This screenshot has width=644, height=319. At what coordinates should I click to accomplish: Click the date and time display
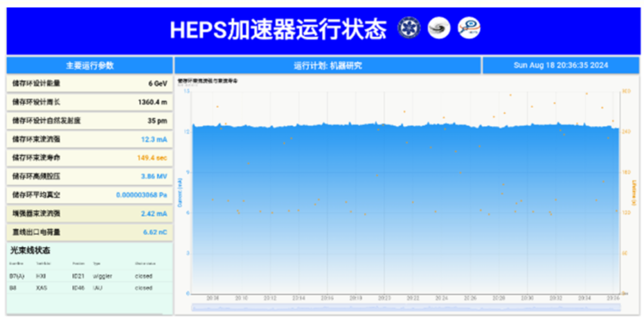coord(561,66)
